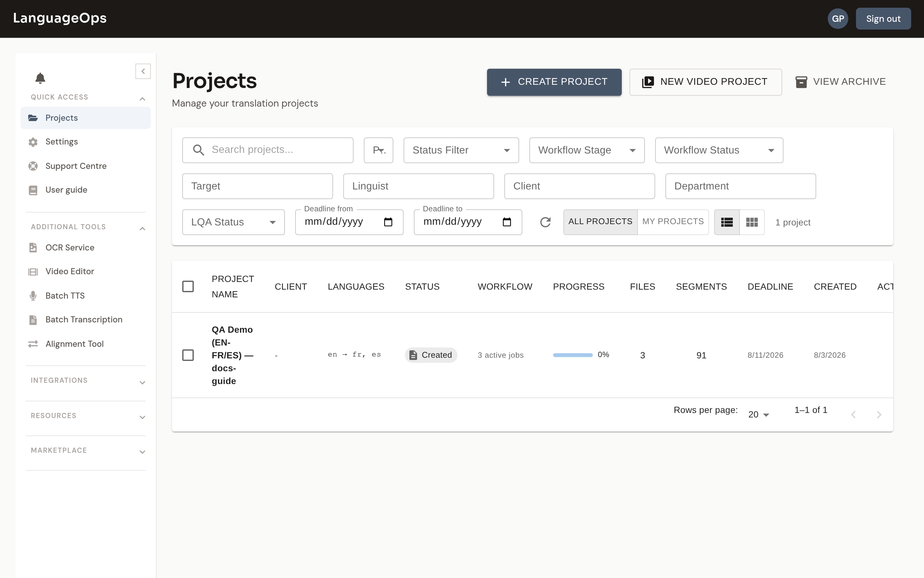Sort by the Deadline column header
Viewport: 924px width, 578px height.
pyautogui.click(x=770, y=287)
